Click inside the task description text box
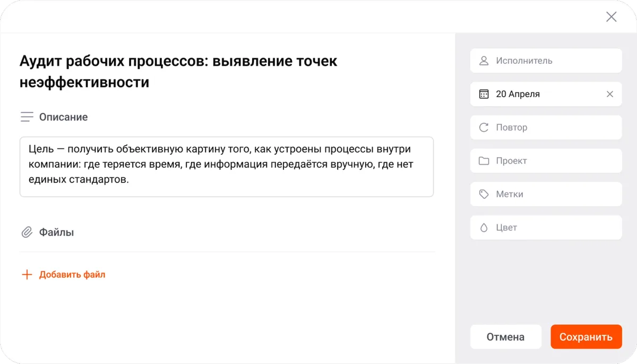Image resolution: width=637 pixels, height=364 pixels. pyautogui.click(x=227, y=167)
